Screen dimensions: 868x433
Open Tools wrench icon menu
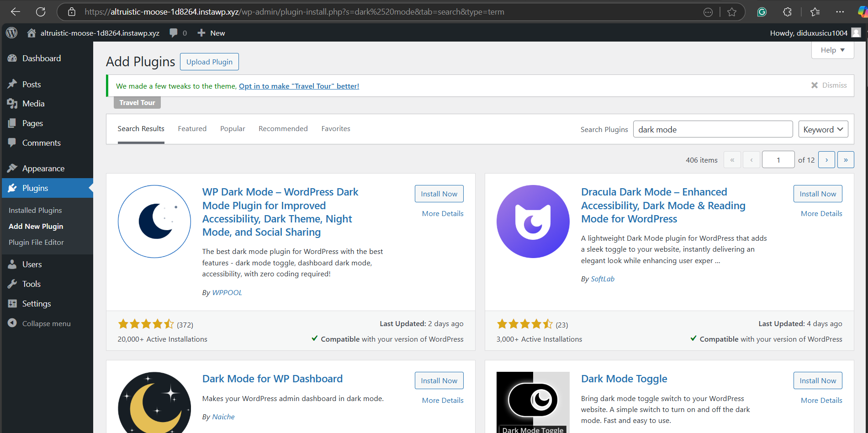coord(12,284)
